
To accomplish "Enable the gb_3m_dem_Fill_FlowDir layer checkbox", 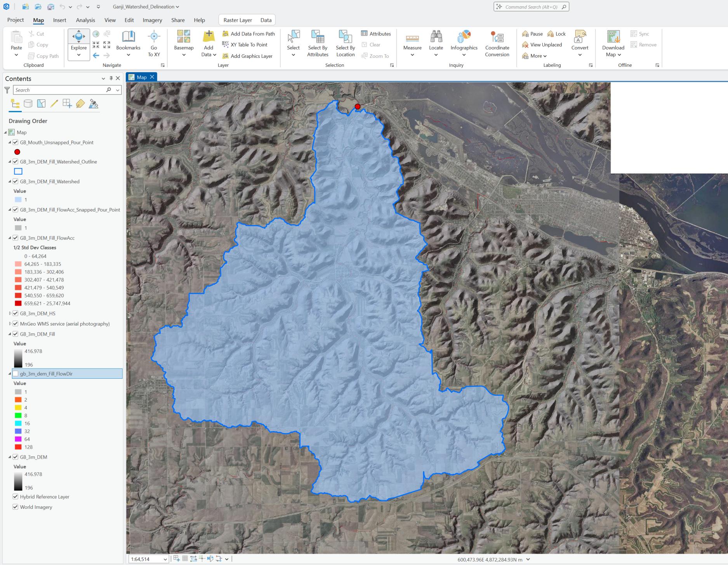I will [16, 374].
